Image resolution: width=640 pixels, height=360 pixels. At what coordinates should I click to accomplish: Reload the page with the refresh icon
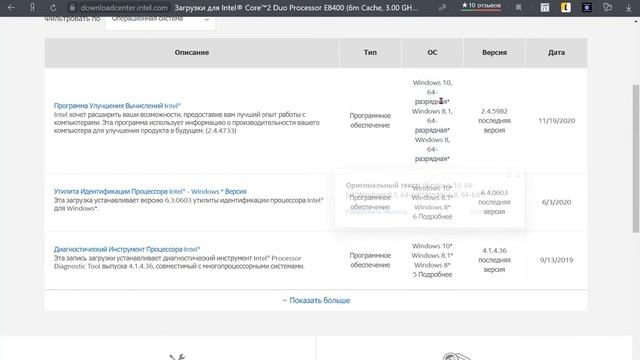[x=53, y=7]
